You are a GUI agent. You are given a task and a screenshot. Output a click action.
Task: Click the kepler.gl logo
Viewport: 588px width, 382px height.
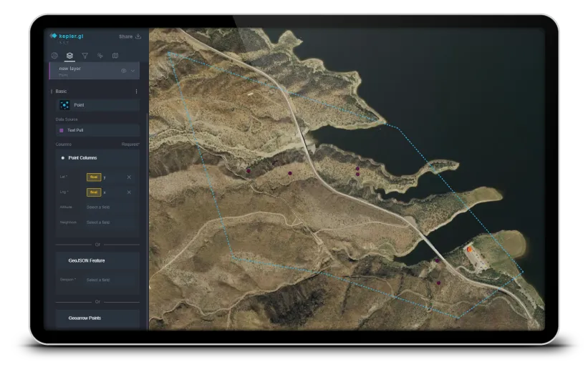[63, 36]
